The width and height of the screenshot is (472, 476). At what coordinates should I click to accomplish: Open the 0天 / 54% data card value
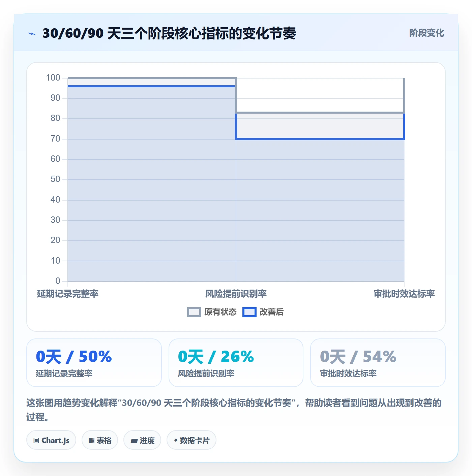[358, 357]
